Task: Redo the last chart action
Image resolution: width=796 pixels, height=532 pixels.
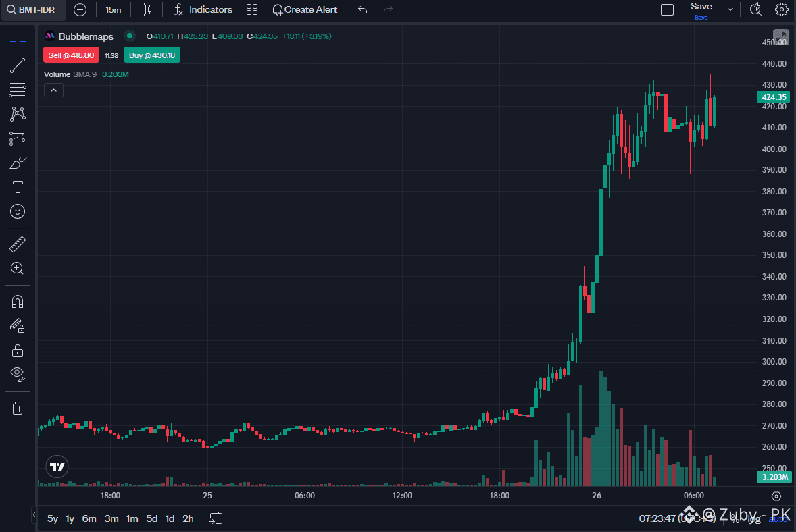Action: pos(389,9)
